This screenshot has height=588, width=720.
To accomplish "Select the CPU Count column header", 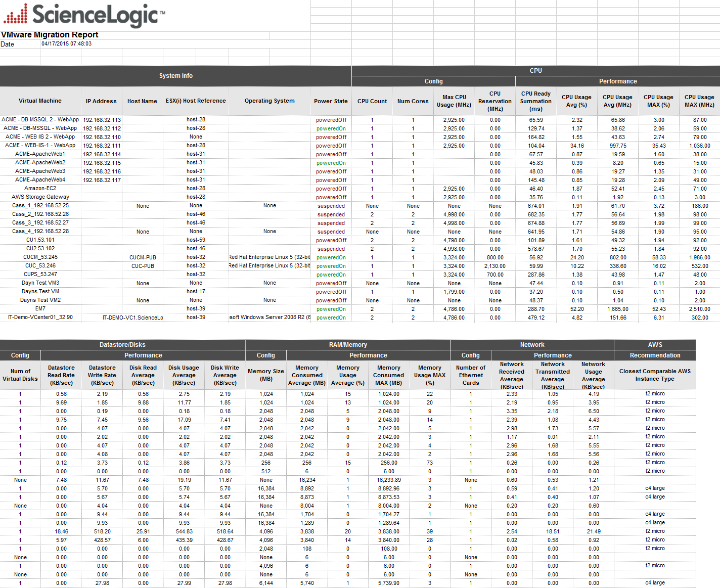I will (x=372, y=101).
